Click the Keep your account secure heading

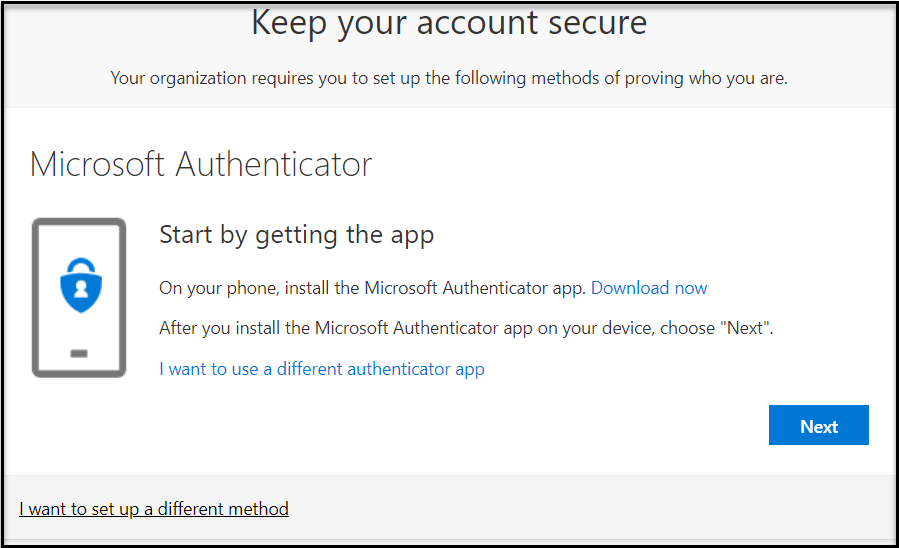coord(449,22)
